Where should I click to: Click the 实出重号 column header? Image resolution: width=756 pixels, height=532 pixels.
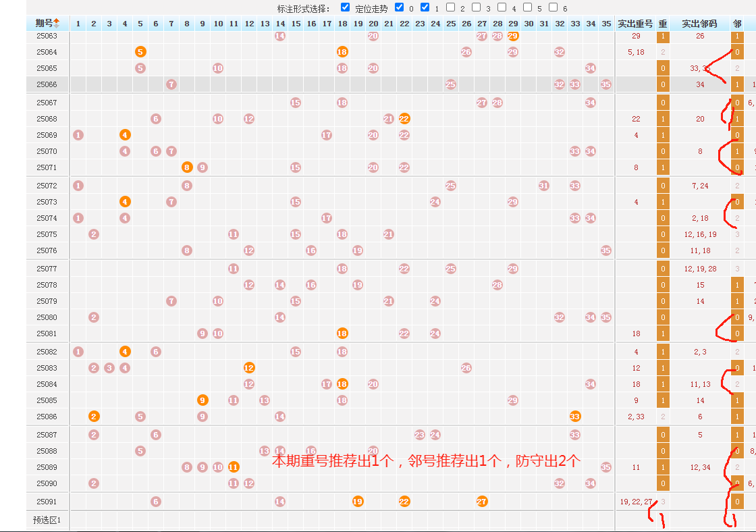point(635,24)
